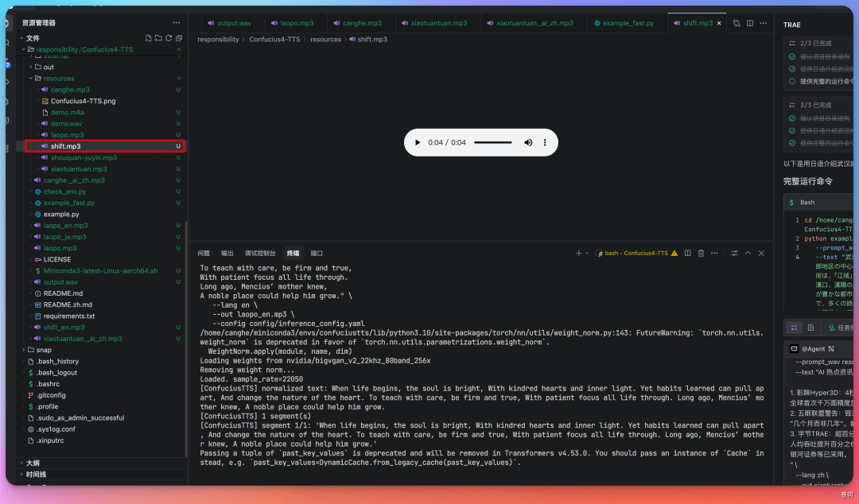This screenshot has width=859, height=504.
Task: Split the terminal
Action: pyautogui.click(x=687, y=253)
